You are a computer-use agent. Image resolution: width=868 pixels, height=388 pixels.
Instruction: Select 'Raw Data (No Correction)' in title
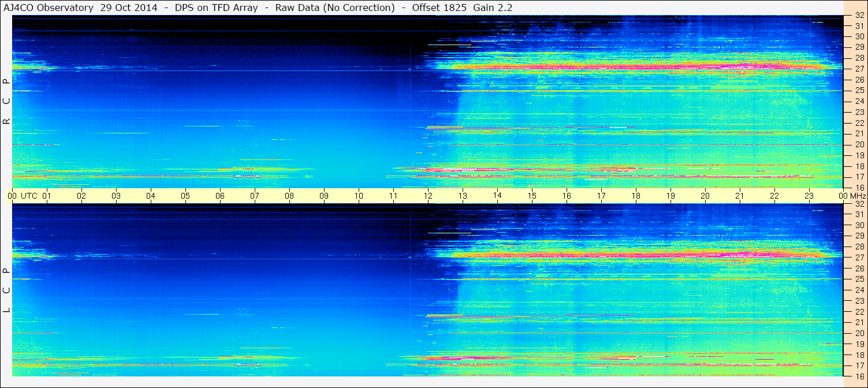335,8
